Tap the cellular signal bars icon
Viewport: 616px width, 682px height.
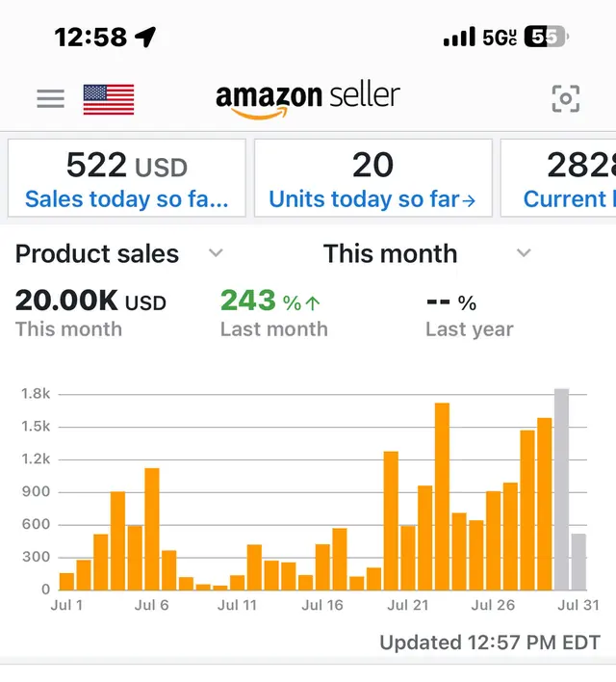(x=459, y=37)
